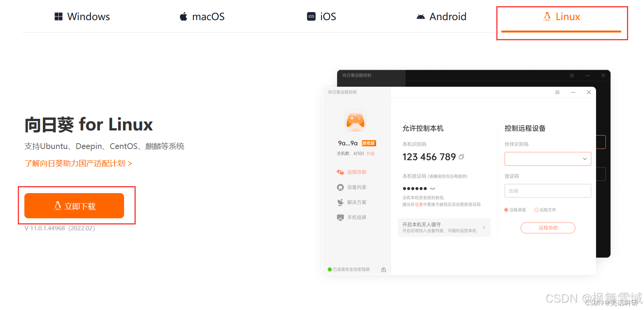Close the front 向日葵 window
Viewport: 644px width, 310px height.
[x=589, y=92]
